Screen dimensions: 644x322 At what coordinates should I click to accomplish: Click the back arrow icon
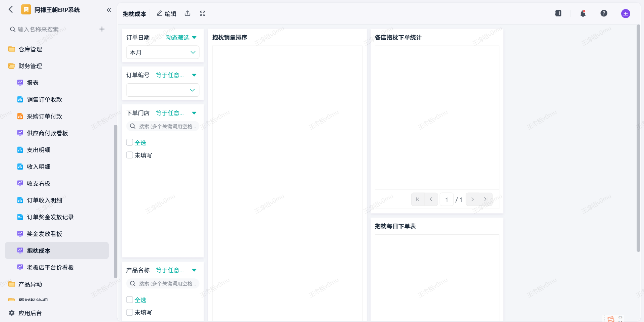point(11,9)
